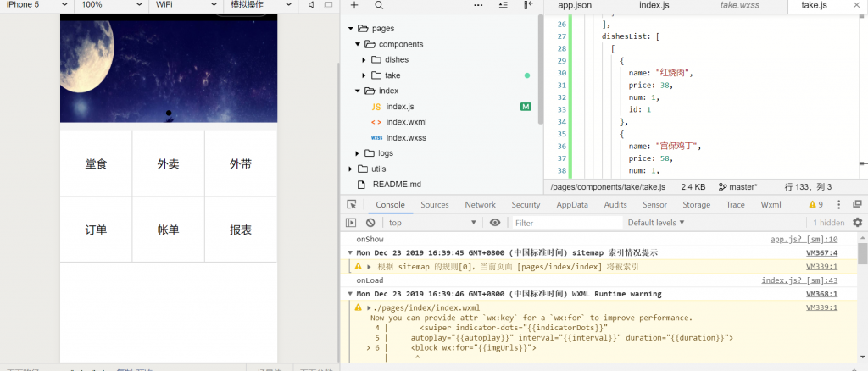Image resolution: width=868 pixels, height=371 pixels.
Task: Open the 模拟操作 dropdown
Action: 260,5
